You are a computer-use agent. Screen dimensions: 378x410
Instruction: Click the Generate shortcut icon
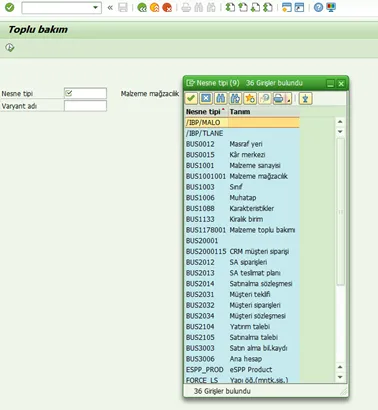pos(299,7)
